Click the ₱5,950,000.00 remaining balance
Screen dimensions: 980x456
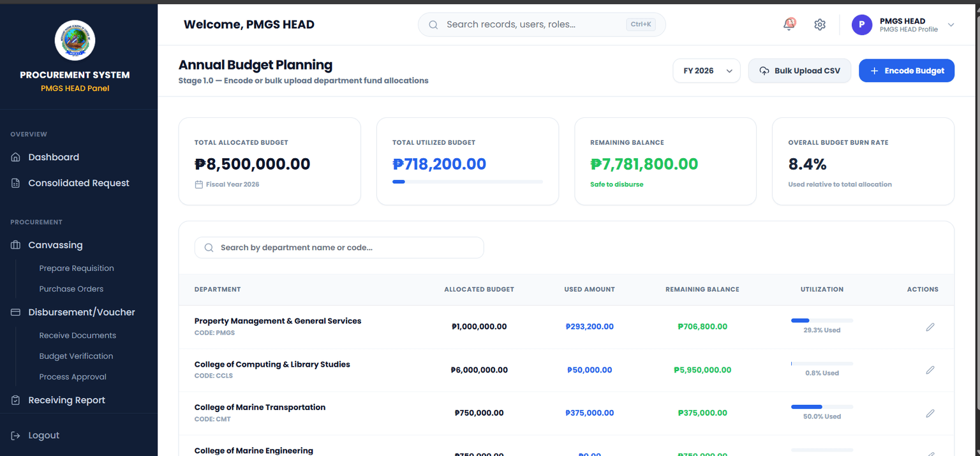pyautogui.click(x=702, y=370)
